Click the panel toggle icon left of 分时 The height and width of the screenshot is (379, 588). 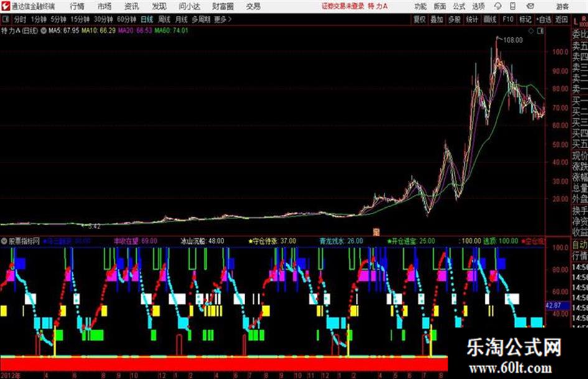coord(5,19)
